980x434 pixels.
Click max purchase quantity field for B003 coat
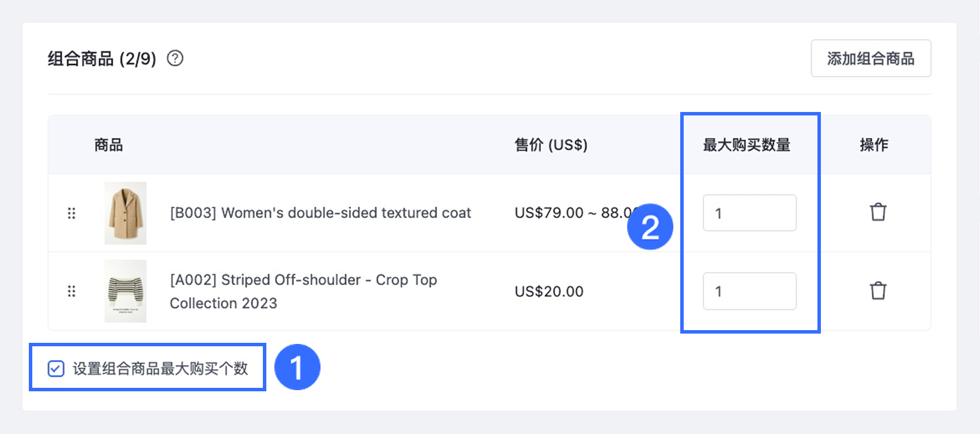pyautogui.click(x=749, y=214)
